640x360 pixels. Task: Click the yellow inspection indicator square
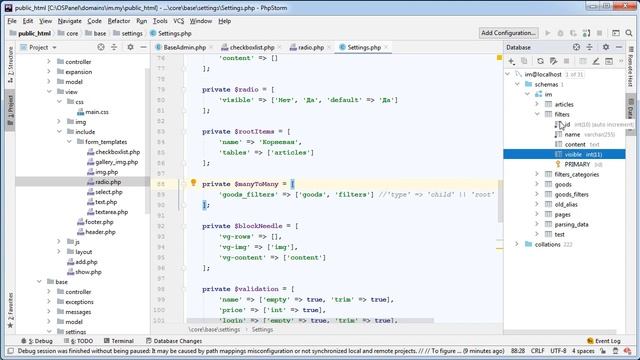(x=499, y=58)
